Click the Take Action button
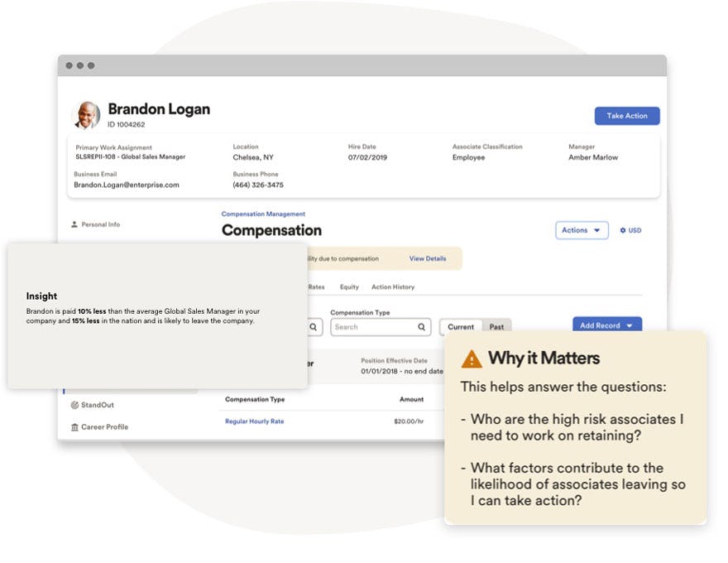 626,116
